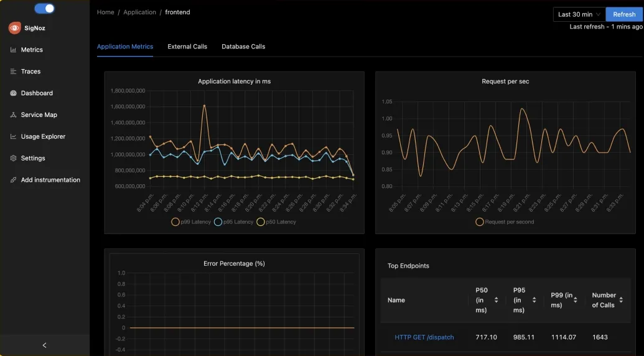Click the 985.11 P95 value cell

tap(524, 337)
